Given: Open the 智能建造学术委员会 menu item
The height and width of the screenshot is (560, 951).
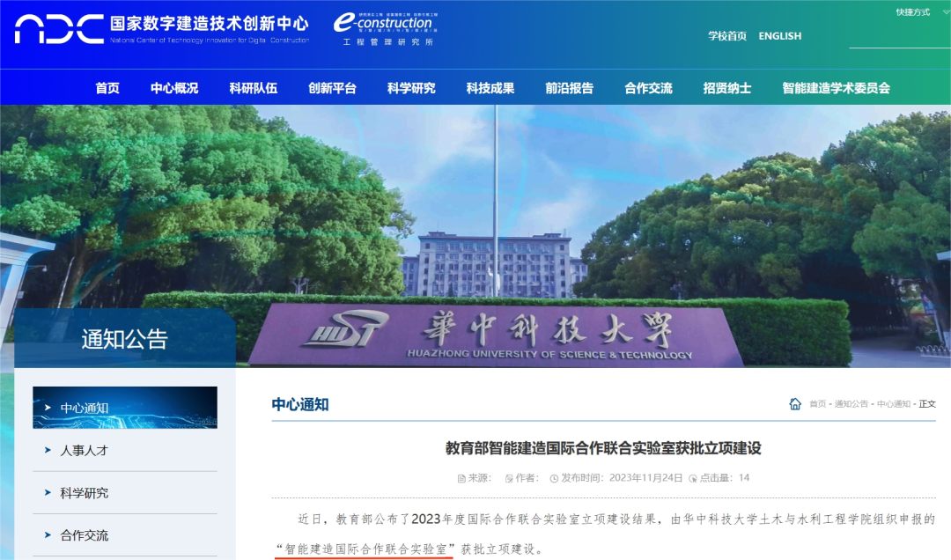Looking at the screenshot, I should click(836, 88).
